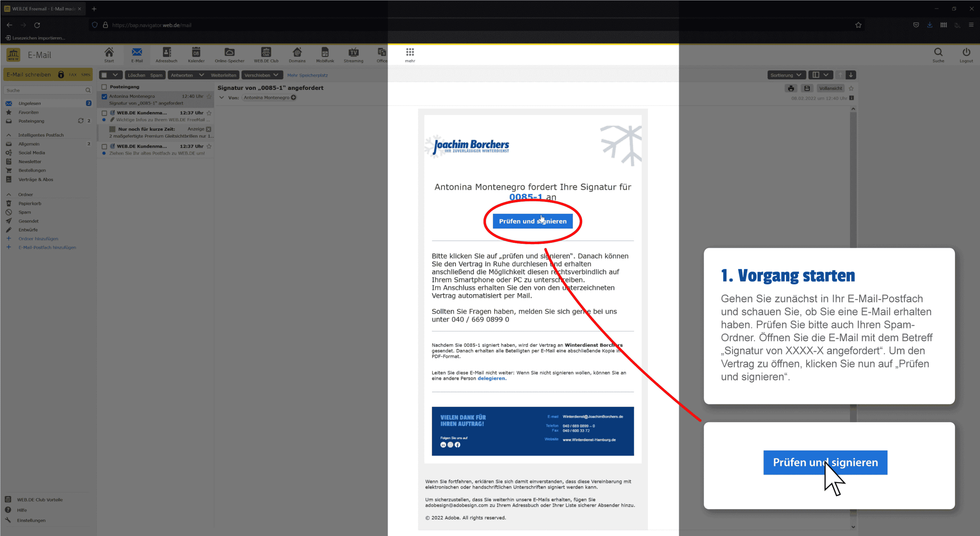Open the Newsletter category folder
Image resolution: width=980 pixels, height=536 pixels.
click(x=30, y=161)
